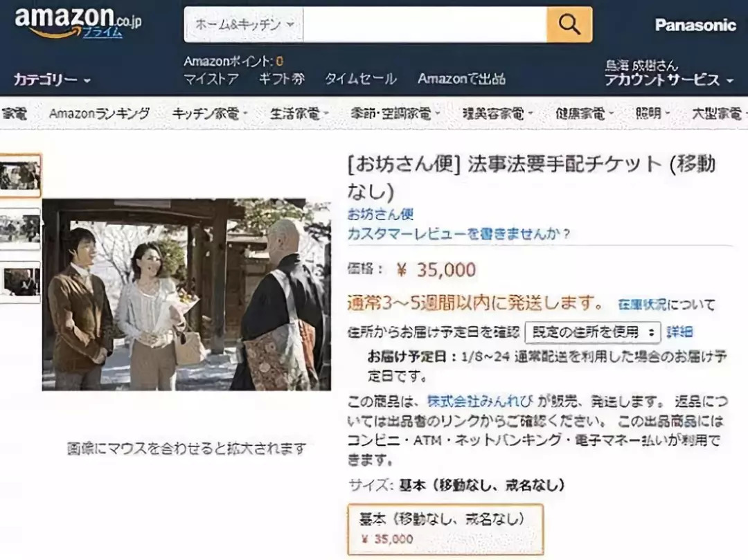This screenshot has height=560, width=748.
Task: Click the orange search magnifier button
Action: click(x=569, y=24)
